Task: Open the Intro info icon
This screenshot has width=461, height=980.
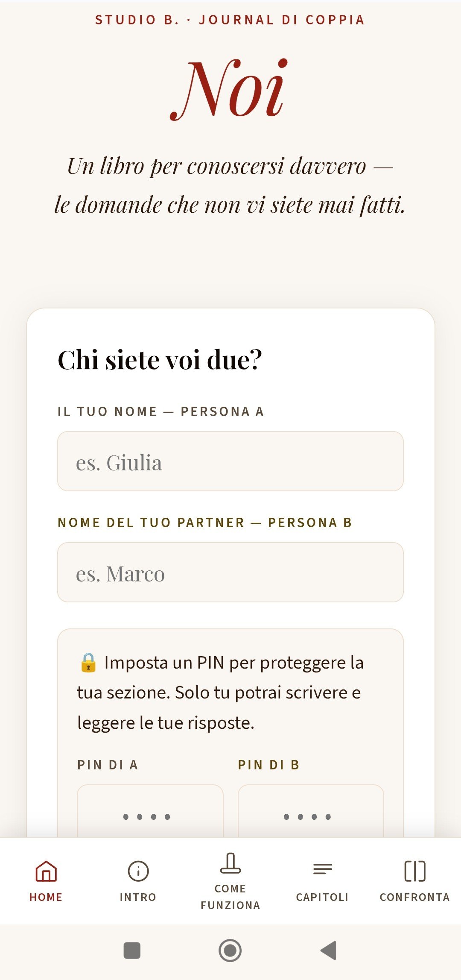Action: [138, 871]
